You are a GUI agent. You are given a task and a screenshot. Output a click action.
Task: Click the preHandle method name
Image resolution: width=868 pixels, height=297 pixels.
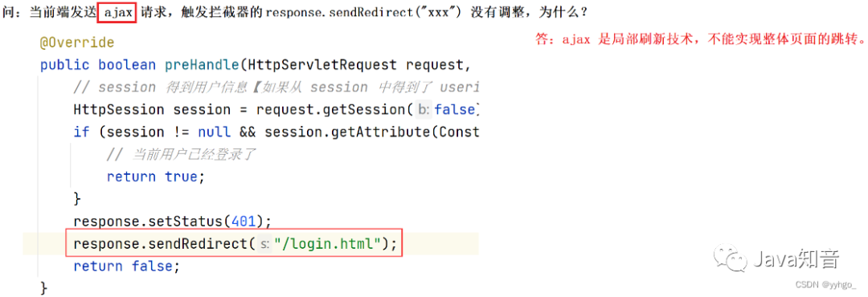(202, 65)
